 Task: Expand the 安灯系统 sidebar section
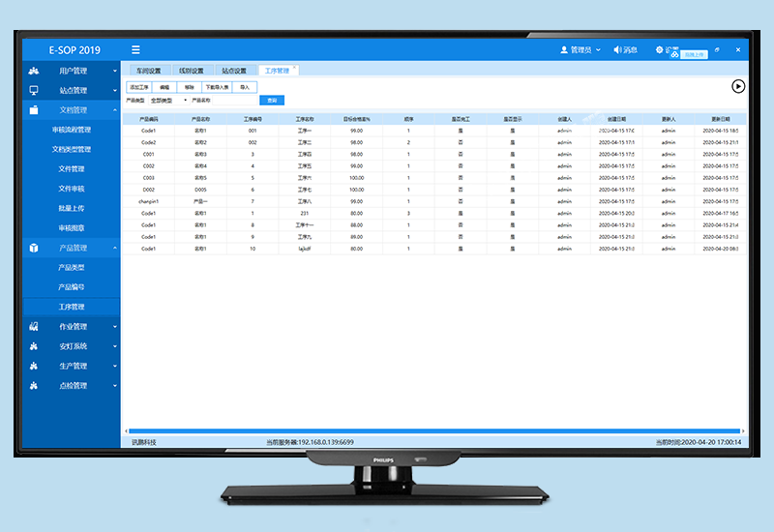(x=114, y=346)
